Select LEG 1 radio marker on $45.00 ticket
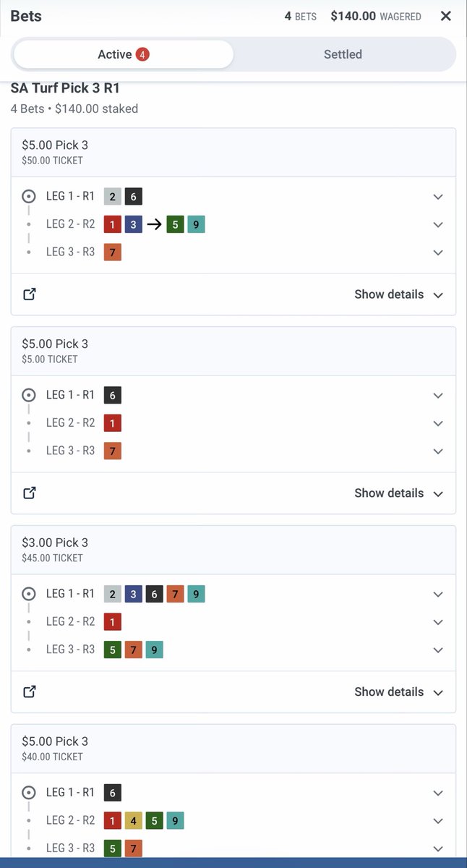Image resolution: width=467 pixels, height=868 pixels. click(29, 594)
